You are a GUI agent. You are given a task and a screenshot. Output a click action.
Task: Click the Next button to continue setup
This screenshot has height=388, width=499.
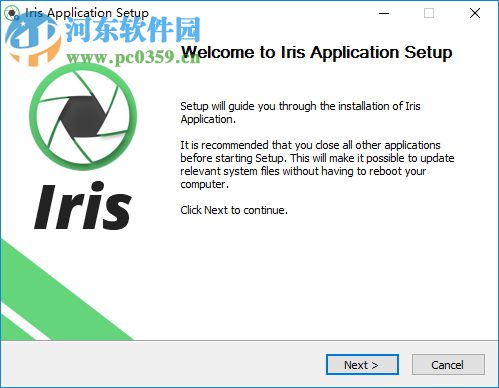[362, 365]
